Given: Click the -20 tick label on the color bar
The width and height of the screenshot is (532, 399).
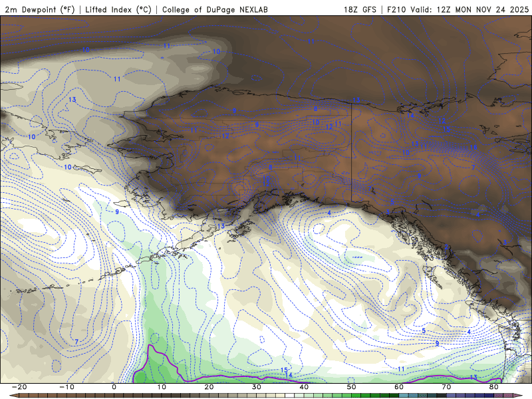Looking at the screenshot, I should click(19, 387).
